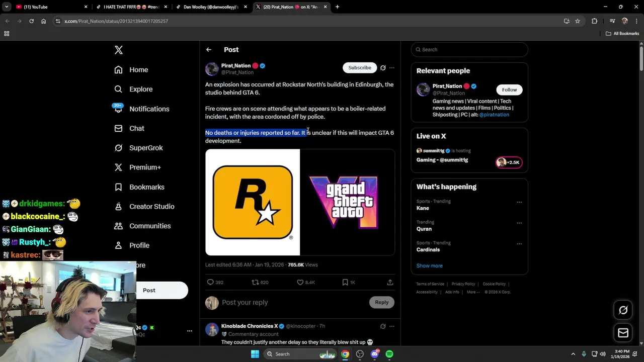Subscribe to Pirat_Nation
The height and width of the screenshot is (362, 644).
coord(360,67)
